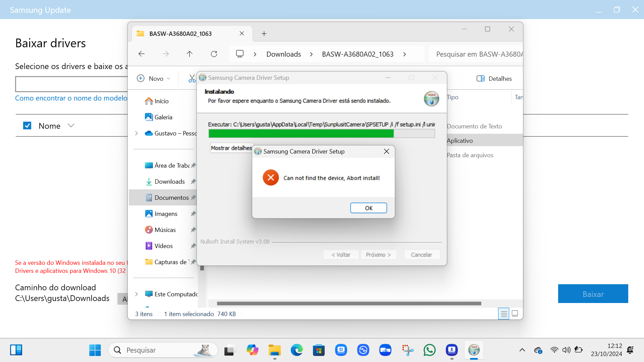Close the BASW-A3680A02_1063 tab
644x362 pixels.
(242, 34)
